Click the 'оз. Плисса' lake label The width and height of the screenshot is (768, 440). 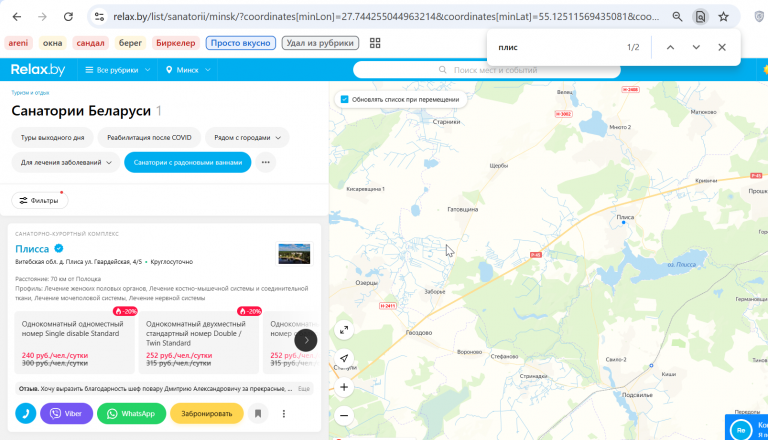[681, 265]
